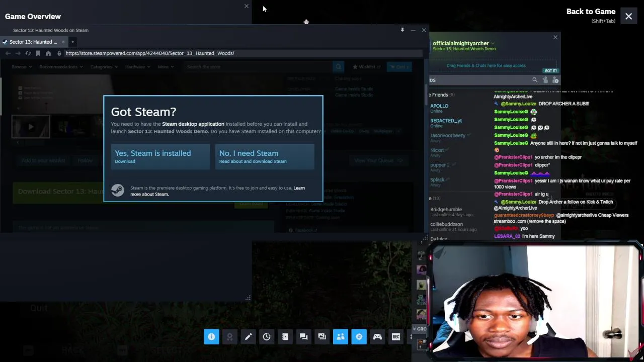Image resolution: width=644 pixels, height=362 pixels.
Task: Collapse the Friends (6) group
Action: pyautogui.click(x=441, y=95)
